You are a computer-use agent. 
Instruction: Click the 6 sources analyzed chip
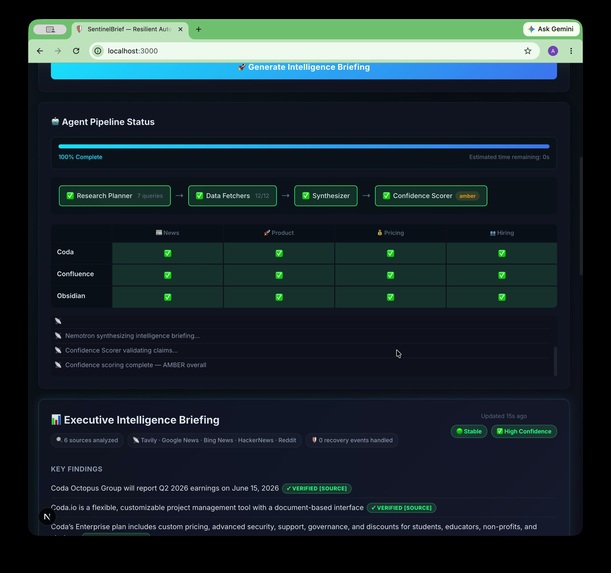87,440
